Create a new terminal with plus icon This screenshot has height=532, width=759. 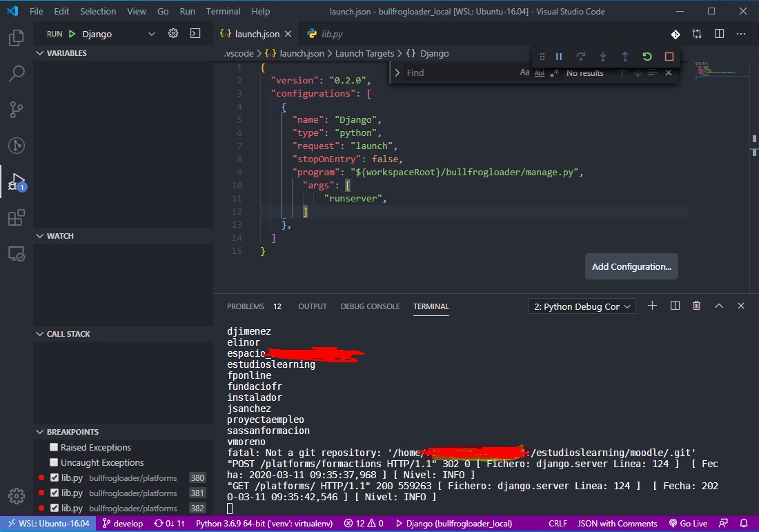(653, 306)
